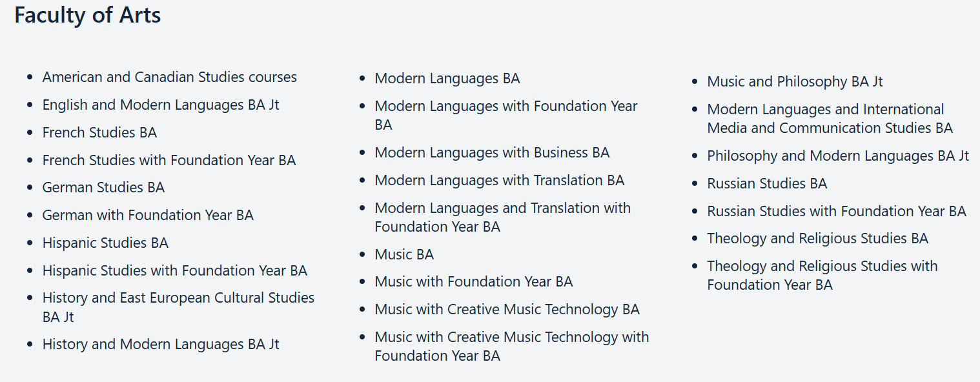This screenshot has height=382, width=980.
Task: Go to the Music BA course
Action: tap(404, 255)
